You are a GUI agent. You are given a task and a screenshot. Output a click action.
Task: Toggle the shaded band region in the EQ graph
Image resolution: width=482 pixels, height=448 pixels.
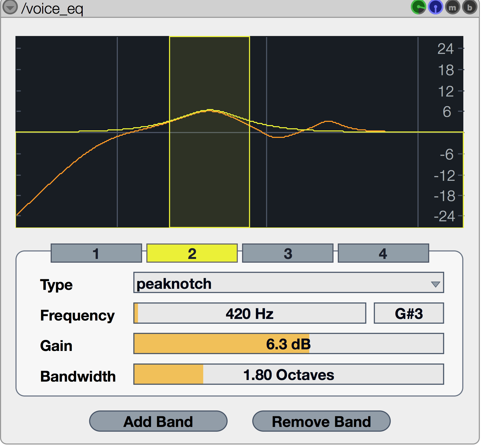pyautogui.click(x=210, y=173)
